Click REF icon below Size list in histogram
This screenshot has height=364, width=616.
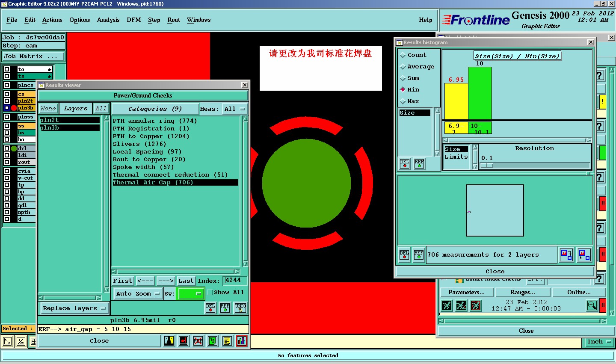419,164
